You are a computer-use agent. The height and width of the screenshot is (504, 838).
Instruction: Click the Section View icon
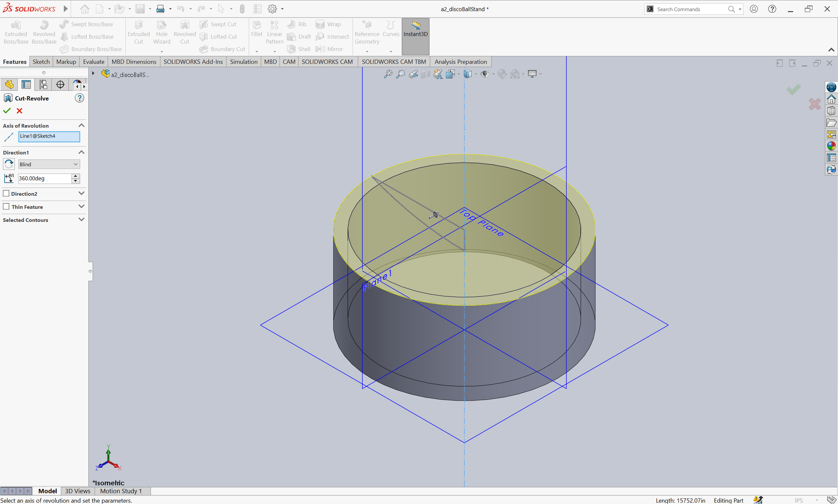425,74
